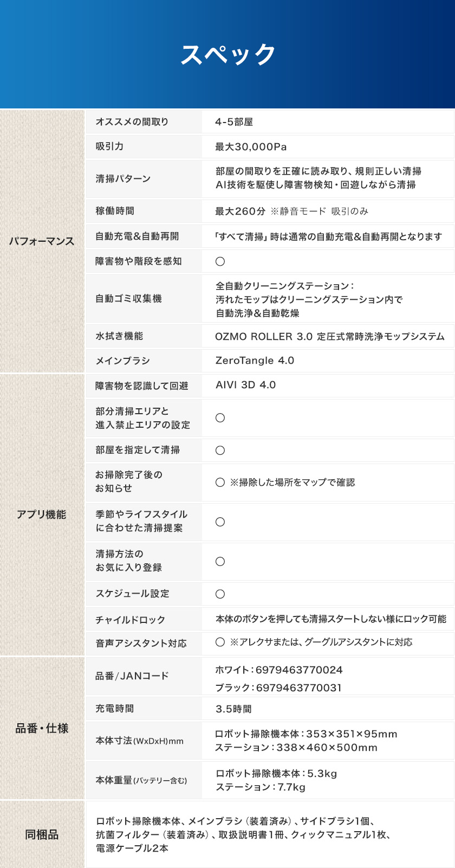
Task: Click the white model JAN code 6979463770024
Action: coord(299,670)
